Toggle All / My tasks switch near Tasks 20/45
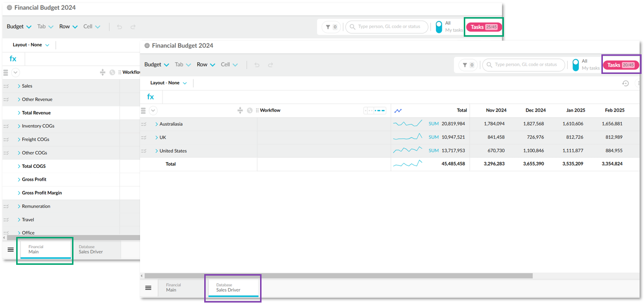 575,65
